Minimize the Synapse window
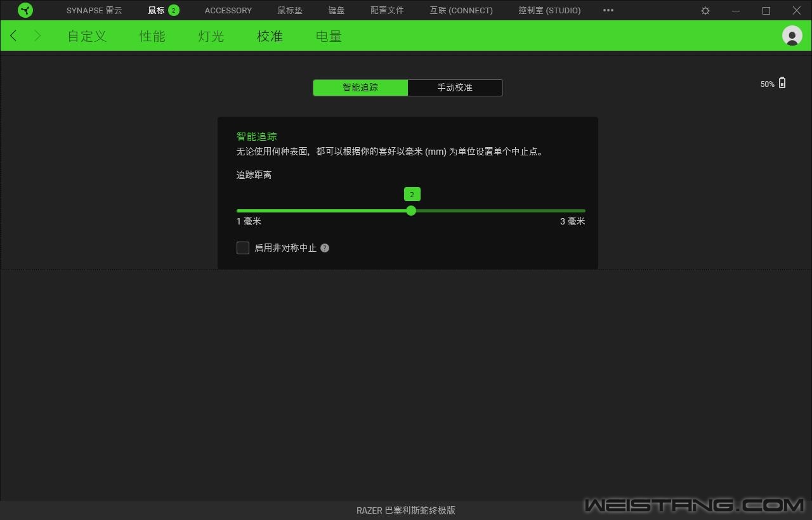The image size is (812, 520). coord(736,11)
